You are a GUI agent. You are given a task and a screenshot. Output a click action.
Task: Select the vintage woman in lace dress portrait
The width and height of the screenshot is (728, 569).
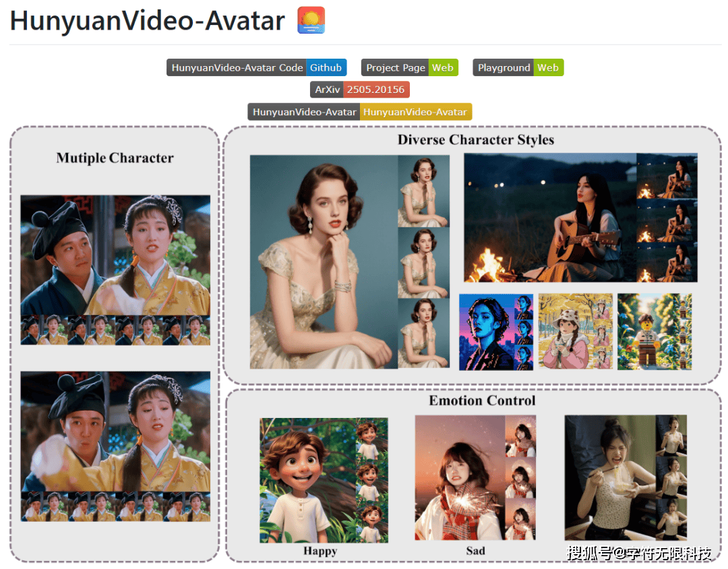tap(350, 262)
